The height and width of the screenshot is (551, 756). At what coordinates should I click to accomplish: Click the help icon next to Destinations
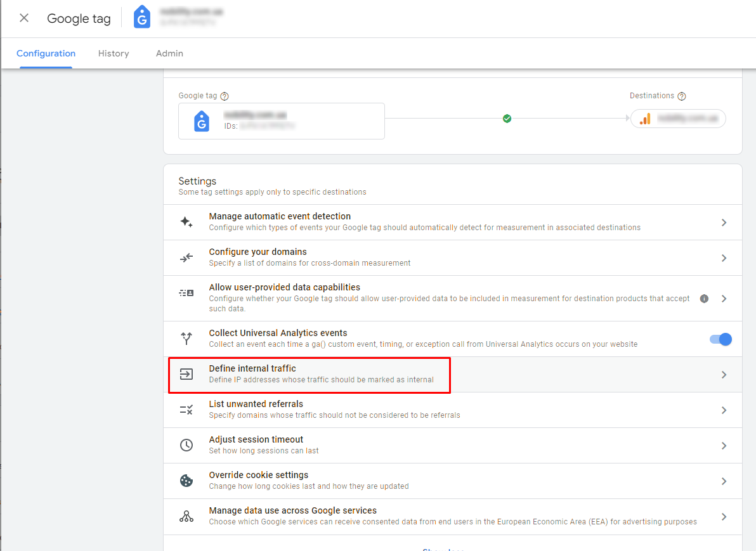click(x=681, y=96)
